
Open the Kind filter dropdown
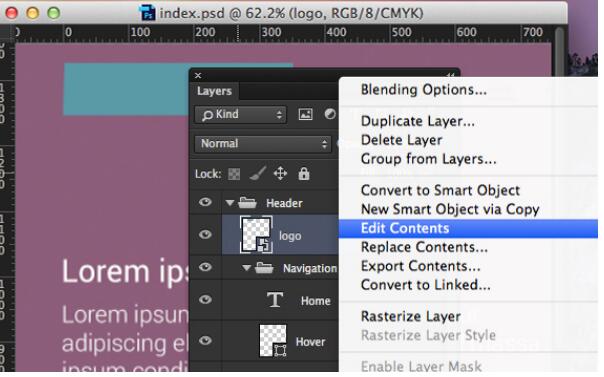240,114
